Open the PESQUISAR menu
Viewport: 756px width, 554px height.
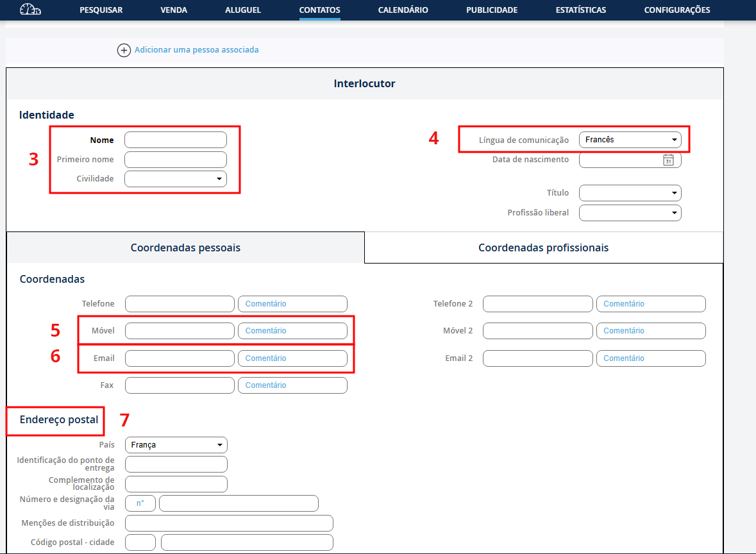[101, 10]
